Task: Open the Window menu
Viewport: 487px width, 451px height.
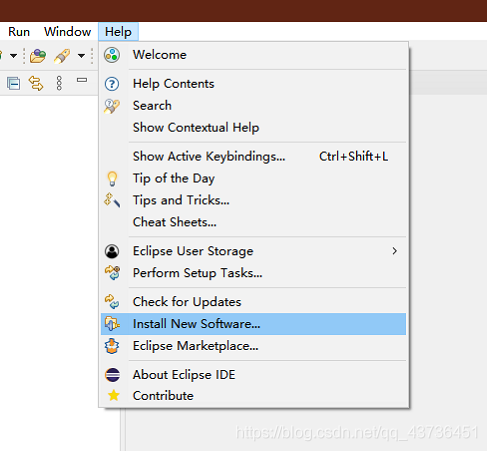Action: (x=67, y=32)
